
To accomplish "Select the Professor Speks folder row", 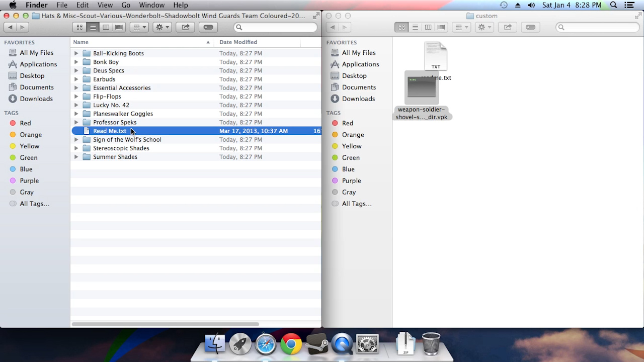I will pyautogui.click(x=196, y=122).
